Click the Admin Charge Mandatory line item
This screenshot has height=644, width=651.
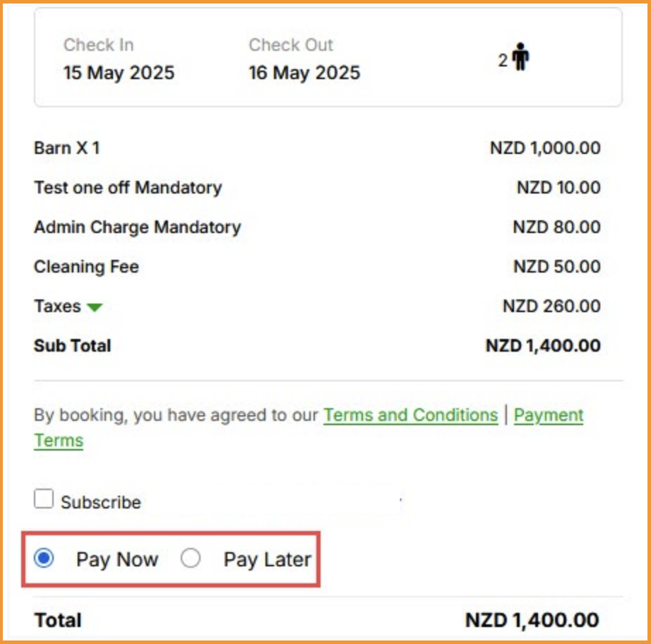click(137, 227)
